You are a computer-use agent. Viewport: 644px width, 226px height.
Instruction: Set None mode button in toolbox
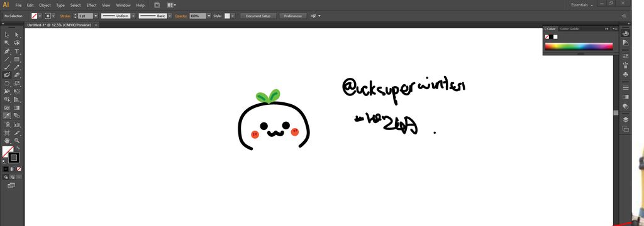coord(19,169)
